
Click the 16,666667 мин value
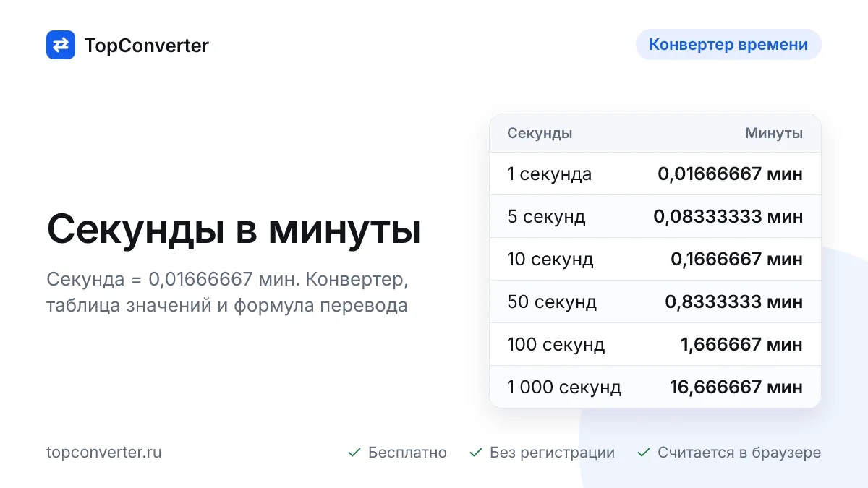[x=736, y=387]
